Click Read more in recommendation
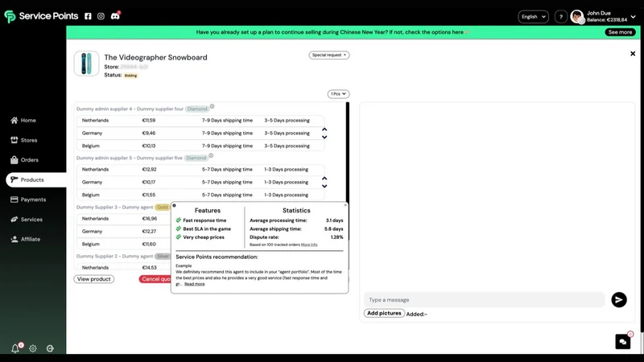644x362 pixels. [x=194, y=284]
